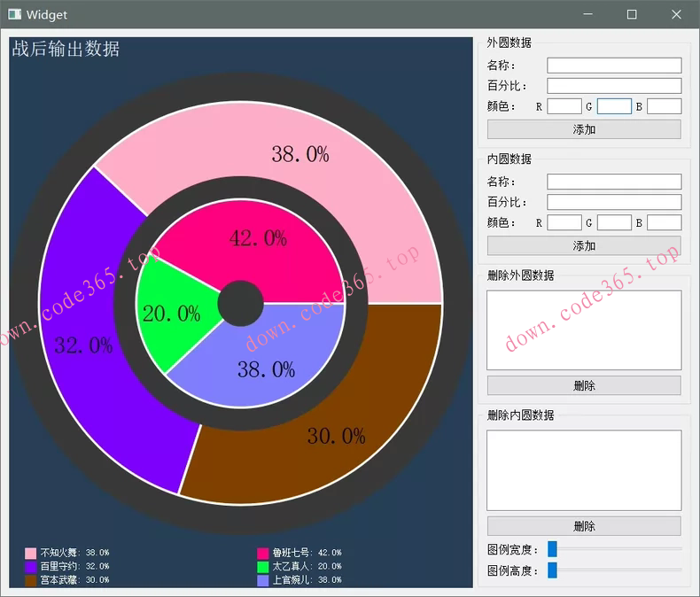
Task: Focus the R color field under 内圆数据
Action: pyautogui.click(x=564, y=223)
